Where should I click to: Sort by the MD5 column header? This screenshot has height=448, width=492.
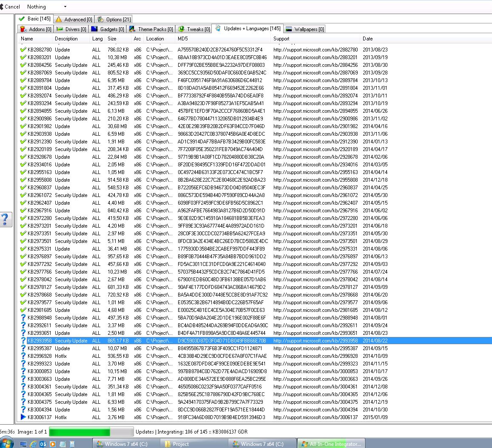click(x=223, y=39)
